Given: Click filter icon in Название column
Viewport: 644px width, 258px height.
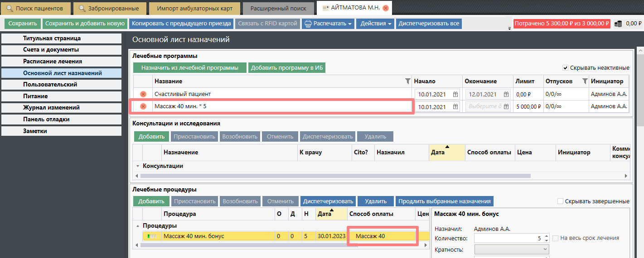Looking at the screenshot, I should pos(407,81).
